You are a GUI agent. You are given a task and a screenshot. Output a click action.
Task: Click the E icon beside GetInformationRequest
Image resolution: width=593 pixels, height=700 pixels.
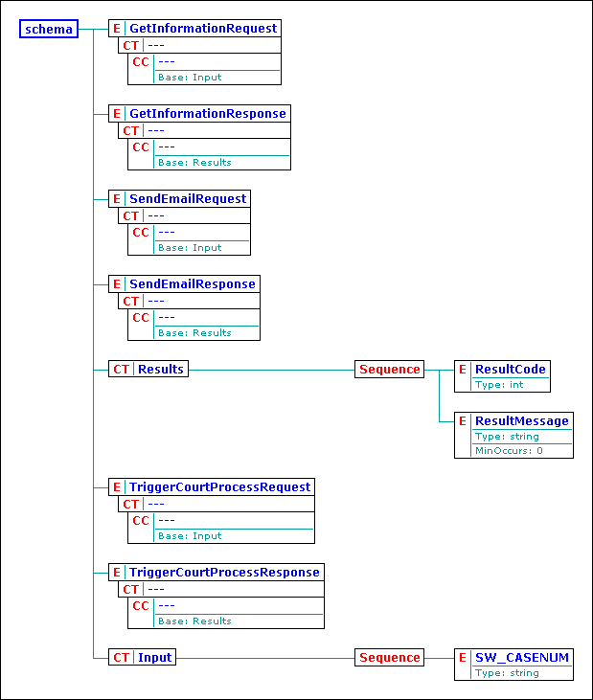tap(117, 28)
